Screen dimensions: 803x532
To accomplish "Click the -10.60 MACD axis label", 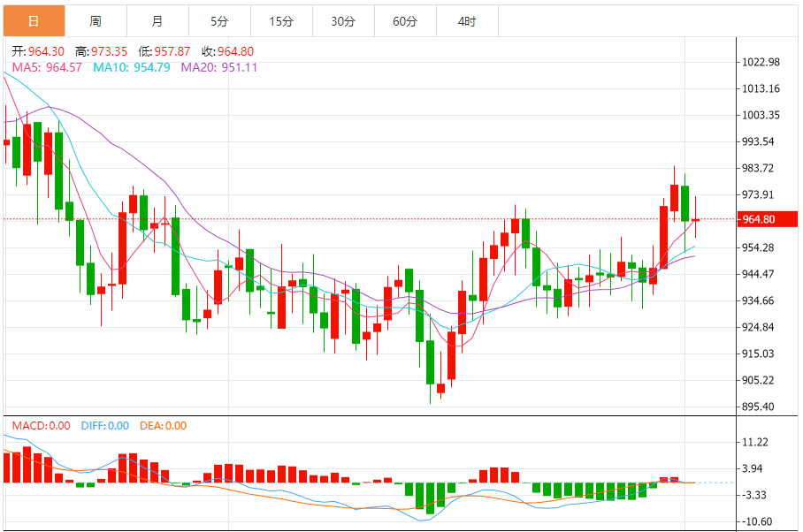I will [756, 521].
